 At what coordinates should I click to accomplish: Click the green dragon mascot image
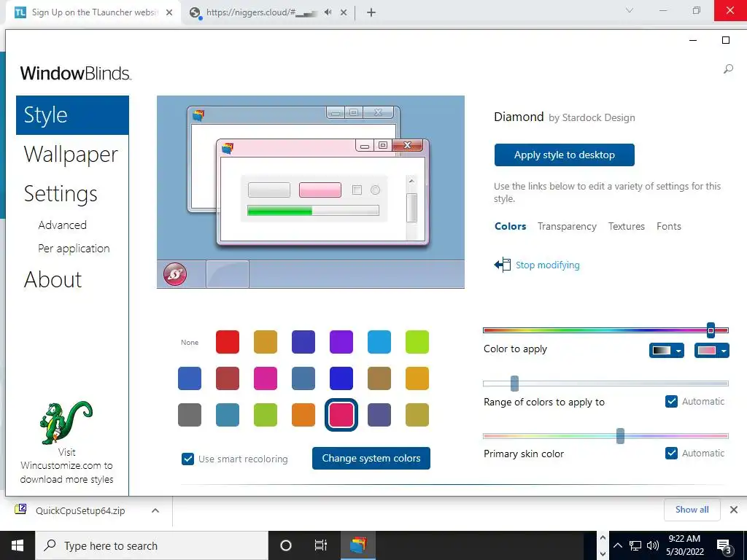coord(66,423)
